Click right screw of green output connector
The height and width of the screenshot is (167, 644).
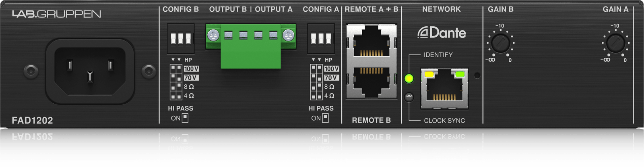coord(288,35)
